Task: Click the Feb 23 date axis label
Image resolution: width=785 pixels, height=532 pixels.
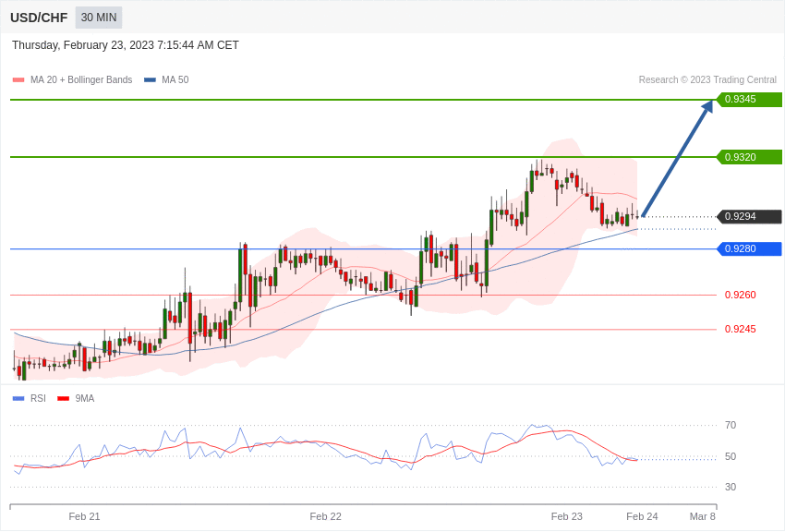Action: point(567,516)
